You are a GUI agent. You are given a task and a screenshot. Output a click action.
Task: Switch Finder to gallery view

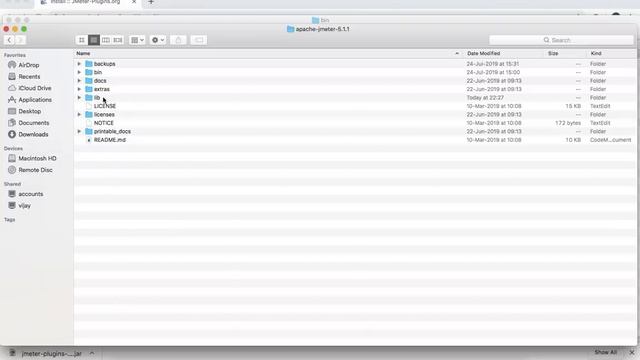[118, 40]
